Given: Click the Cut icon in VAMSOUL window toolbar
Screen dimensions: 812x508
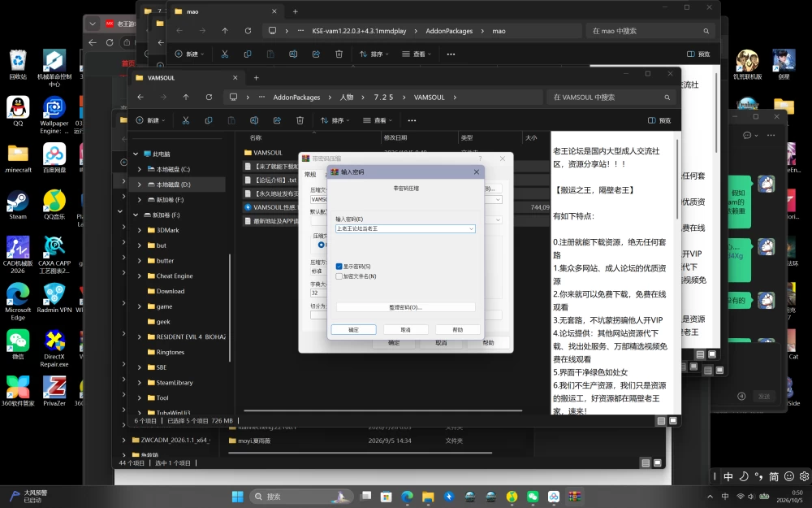Looking at the screenshot, I should coord(185,120).
